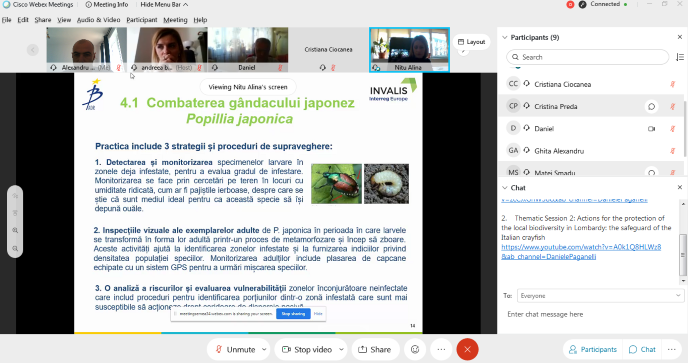Toggle Stop video button
Image resolution: width=688 pixels, height=363 pixels.
point(307,349)
